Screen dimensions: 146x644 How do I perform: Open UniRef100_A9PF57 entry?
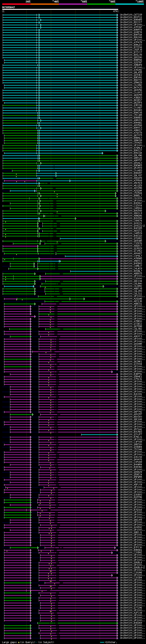131,161
